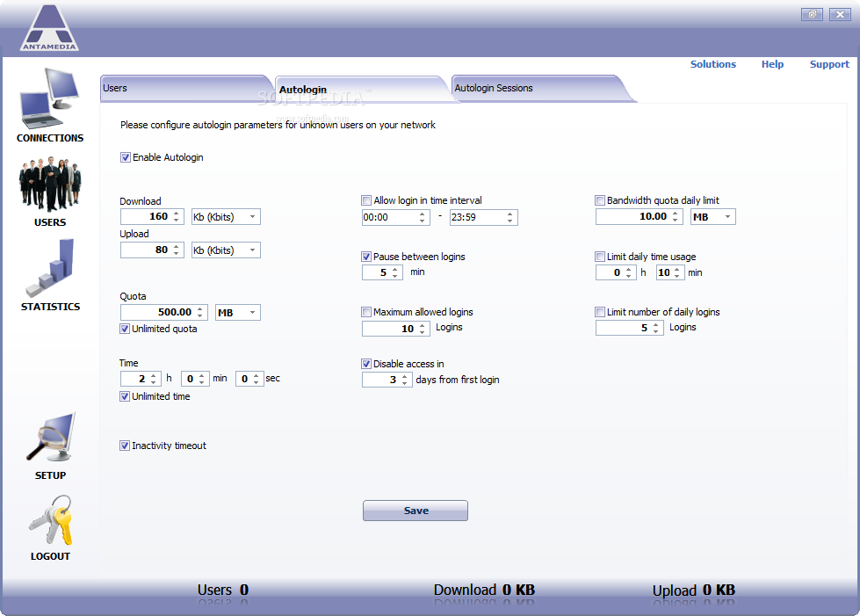This screenshot has height=616, width=860.
Task: Enable Limit number of daily logins
Action: pyautogui.click(x=600, y=312)
